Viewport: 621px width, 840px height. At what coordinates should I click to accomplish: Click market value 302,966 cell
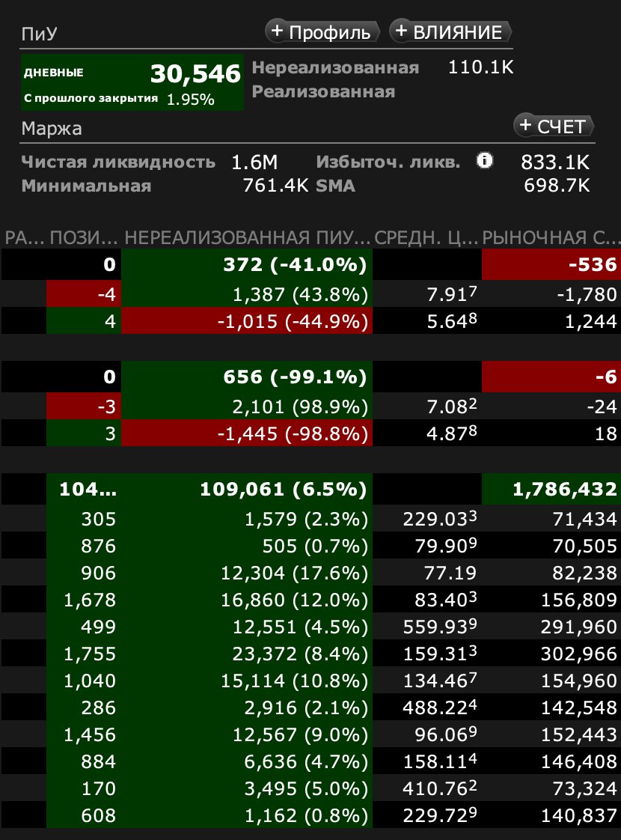[x=551, y=653]
